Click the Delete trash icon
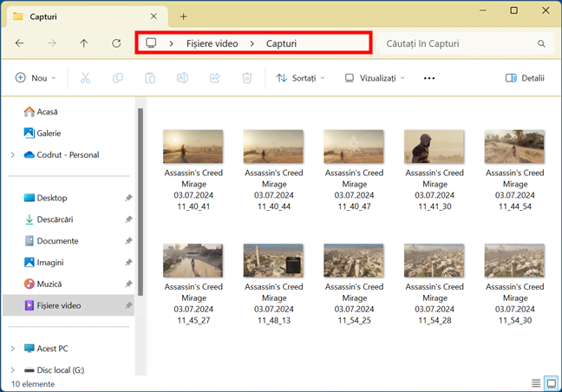562x392 pixels. coord(247,78)
